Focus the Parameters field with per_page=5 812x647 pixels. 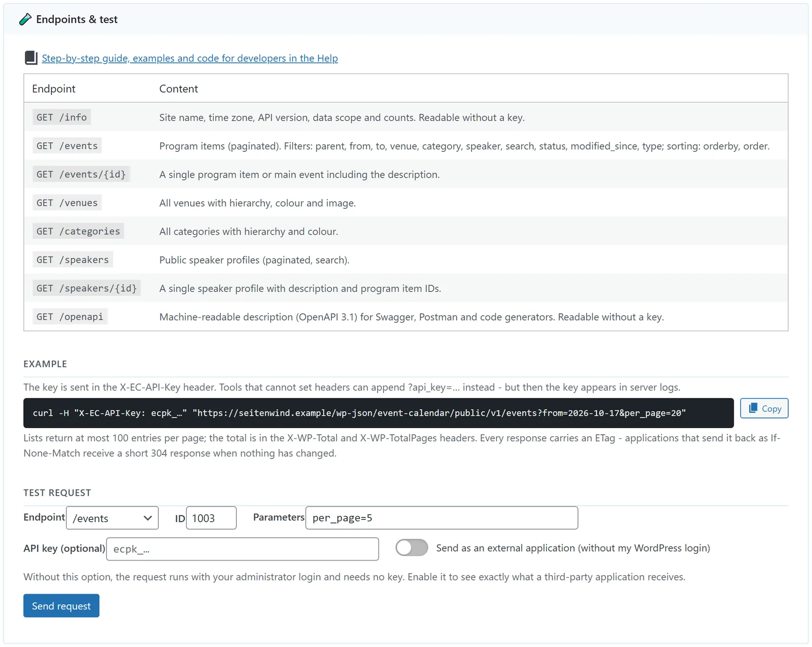click(x=442, y=518)
